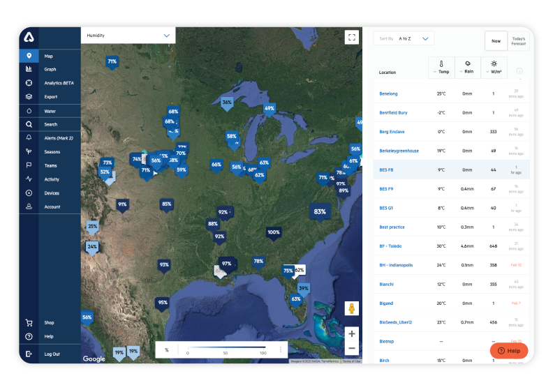Open the Seasons menu item
The width and height of the screenshot is (553, 392).
(52, 152)
